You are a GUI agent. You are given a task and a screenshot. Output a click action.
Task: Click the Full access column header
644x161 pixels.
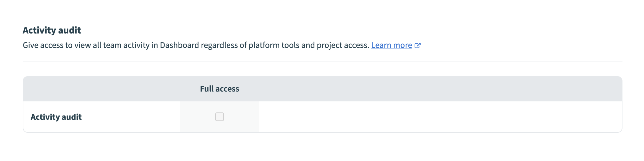pyautogui.click(x=219, y=89)
